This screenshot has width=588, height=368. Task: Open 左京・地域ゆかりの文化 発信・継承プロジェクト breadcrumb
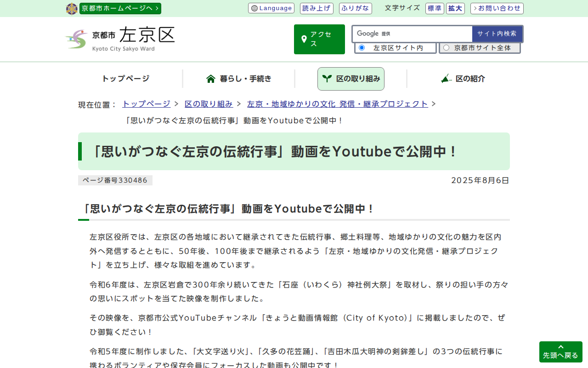click(337, 104)
